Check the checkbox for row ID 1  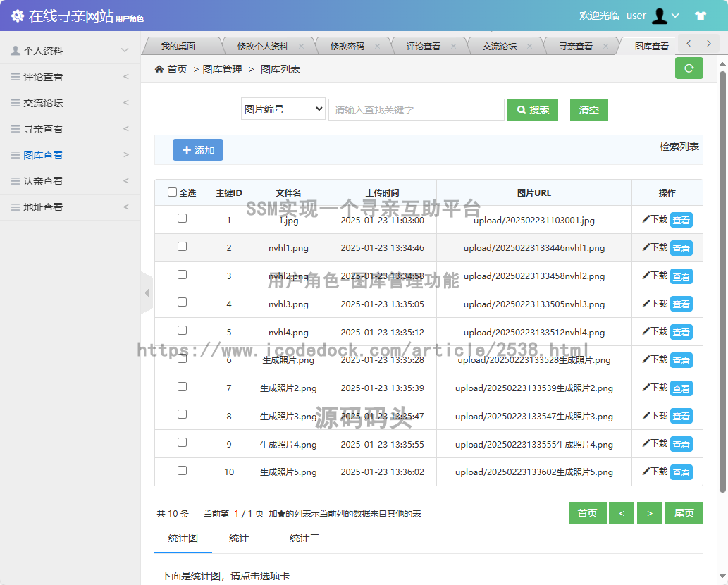(182, 218)
